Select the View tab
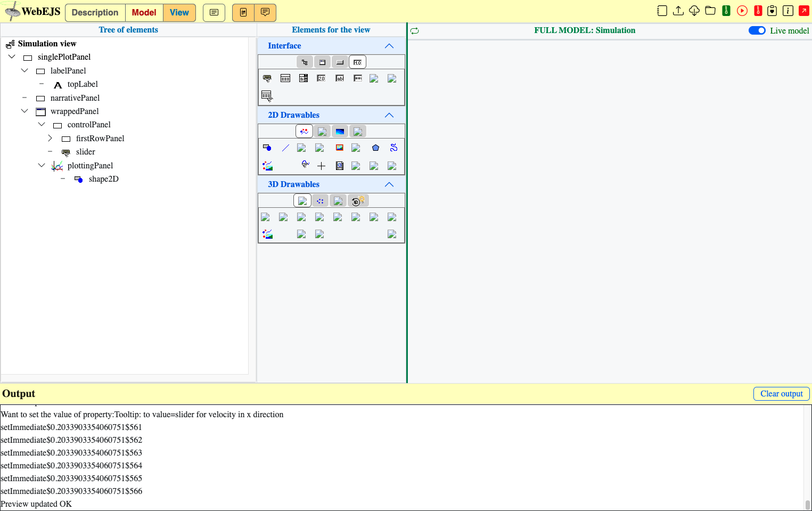The width and height of the screenshot is (812, 511). pyautogui.click(x=179, y=12)
